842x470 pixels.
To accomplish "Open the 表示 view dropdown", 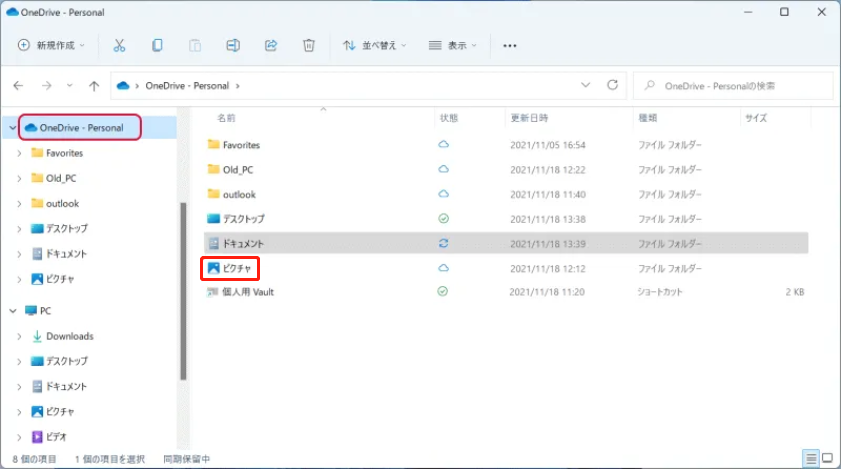I will coord(453,46).
